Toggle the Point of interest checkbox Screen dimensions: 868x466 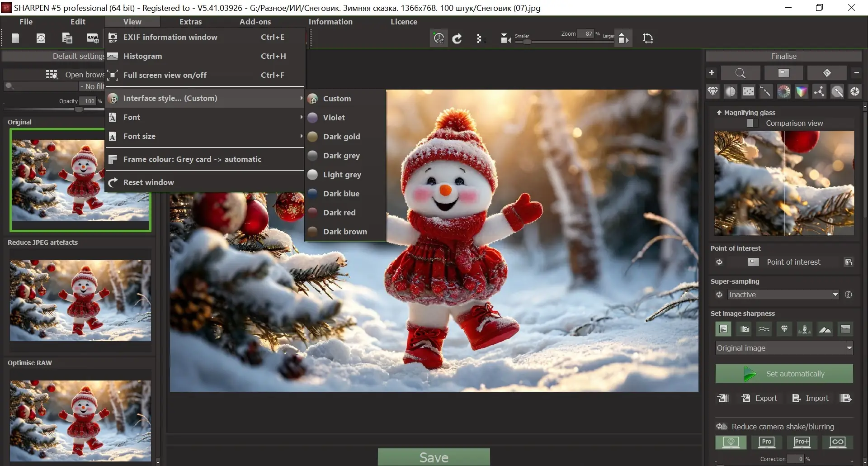click(x=753, y=262)
